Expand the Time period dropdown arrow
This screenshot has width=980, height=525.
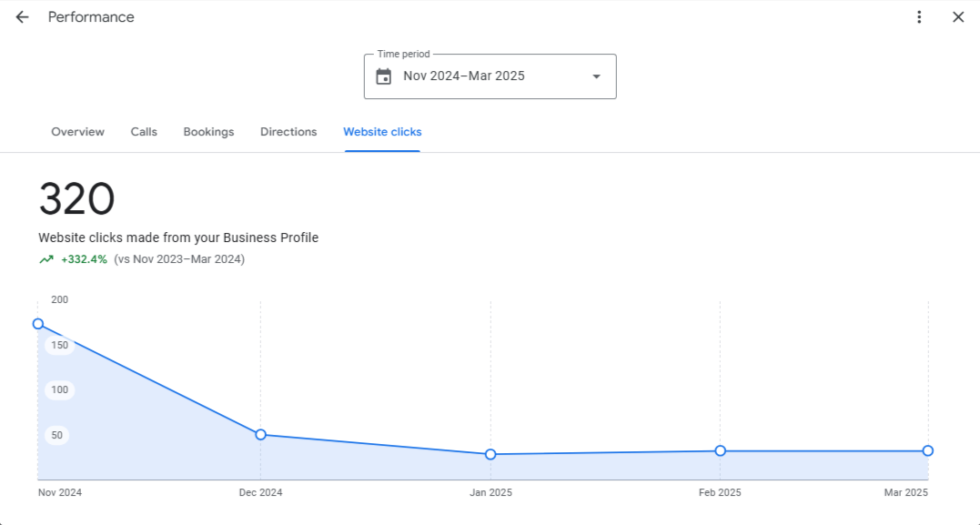tap(596, 76)
